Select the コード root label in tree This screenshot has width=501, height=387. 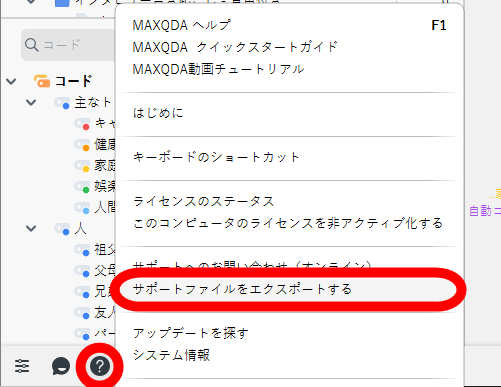click(x=73, y=81)
